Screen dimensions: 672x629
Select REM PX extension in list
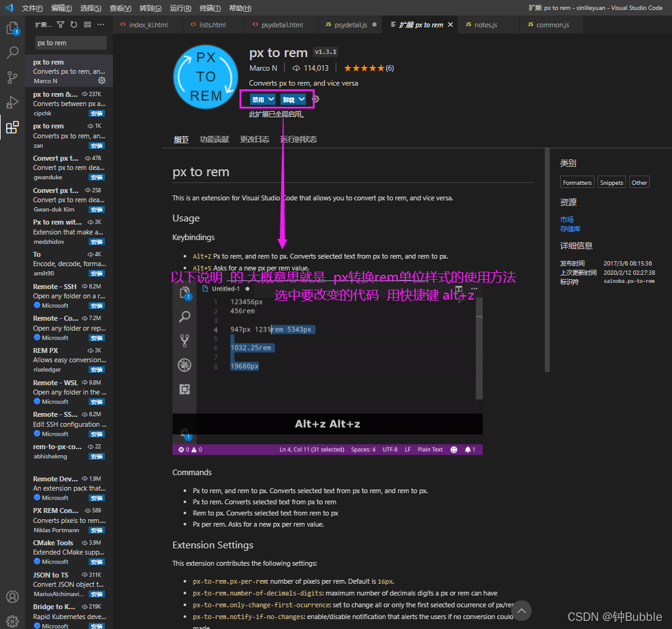pyautogui.click(x=69, y=360)
